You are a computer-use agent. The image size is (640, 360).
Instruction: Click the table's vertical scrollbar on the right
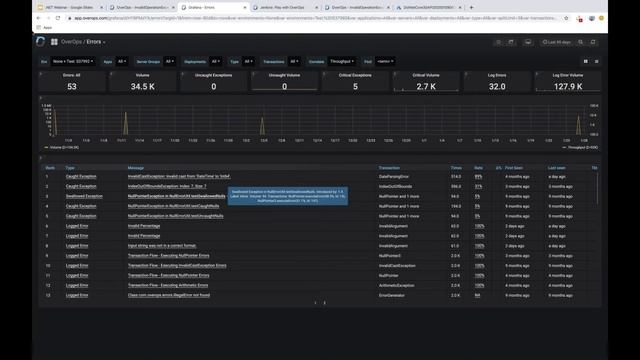pyautogui.click(x=598, y=189)
